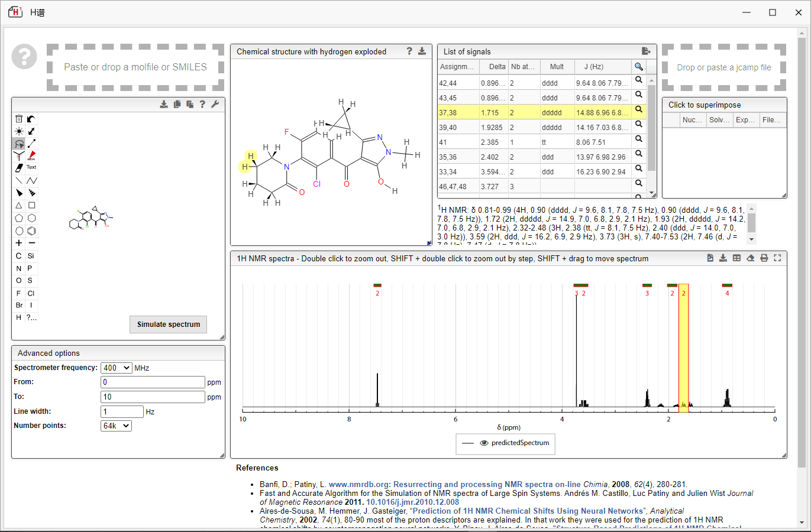Click the Line width input field

tap(122, 411)
